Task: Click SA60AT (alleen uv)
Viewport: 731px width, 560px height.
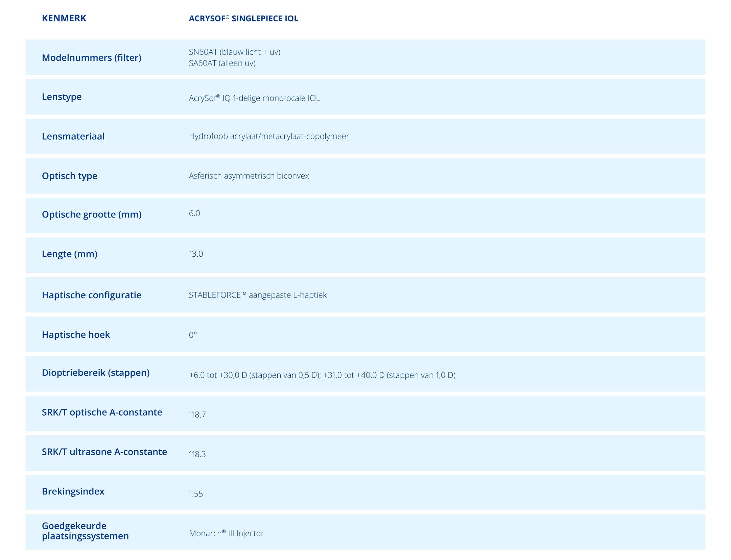Action: [x=222, y=63]
